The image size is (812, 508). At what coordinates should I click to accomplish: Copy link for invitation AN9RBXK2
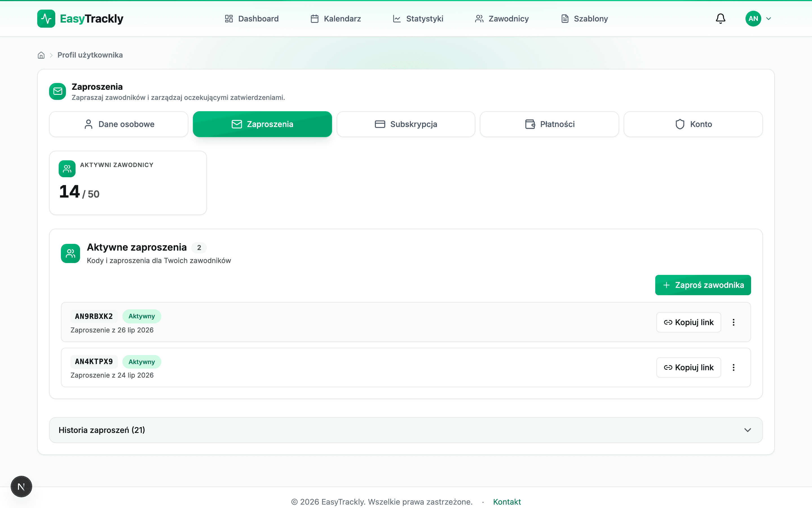click(x=689, y=323)
